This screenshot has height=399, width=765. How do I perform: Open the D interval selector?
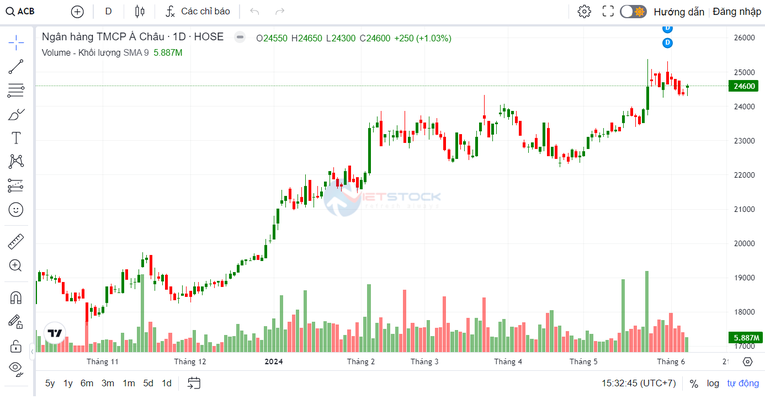pos(108,11)
